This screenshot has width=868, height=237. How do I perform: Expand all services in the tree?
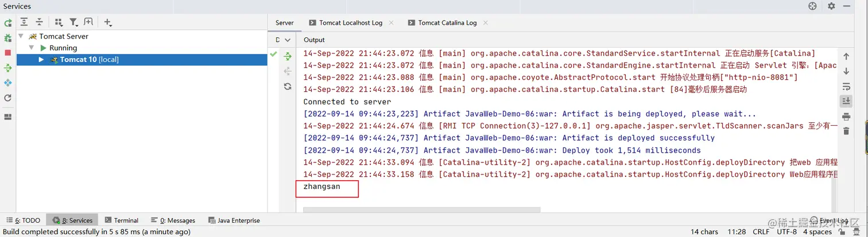coord(24,22)
